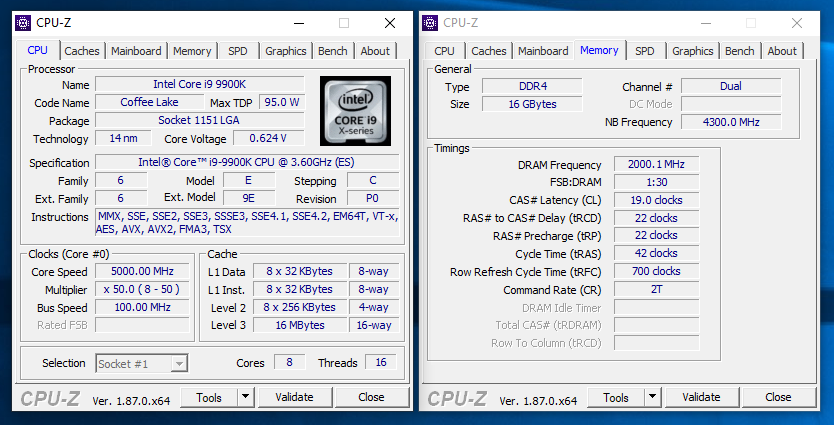
Task: Select the active CPU tab in left window
Action: click(x=37, y=50)
